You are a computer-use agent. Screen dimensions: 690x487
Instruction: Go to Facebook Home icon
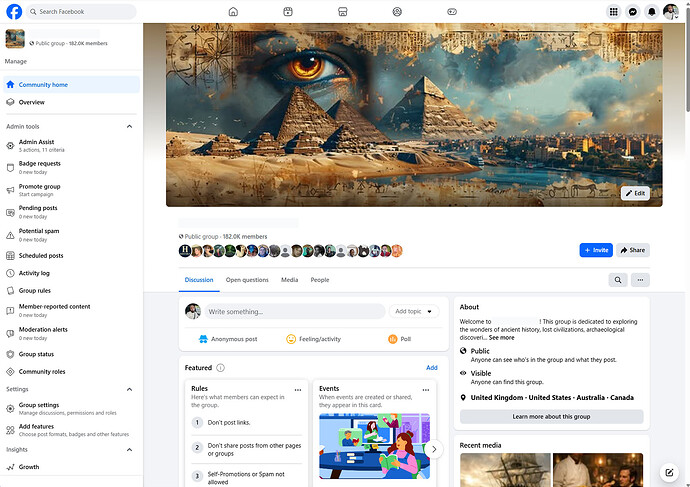point(233,12)
